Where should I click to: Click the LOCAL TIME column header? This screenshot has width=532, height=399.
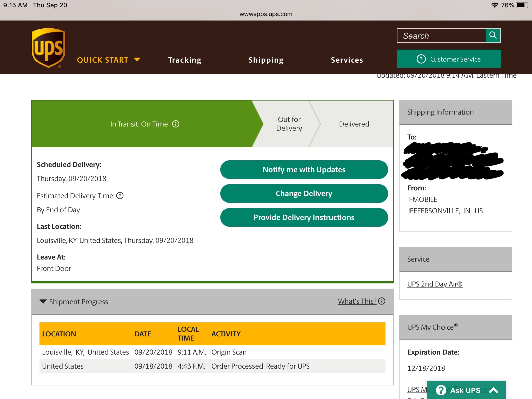coord(188,334)
